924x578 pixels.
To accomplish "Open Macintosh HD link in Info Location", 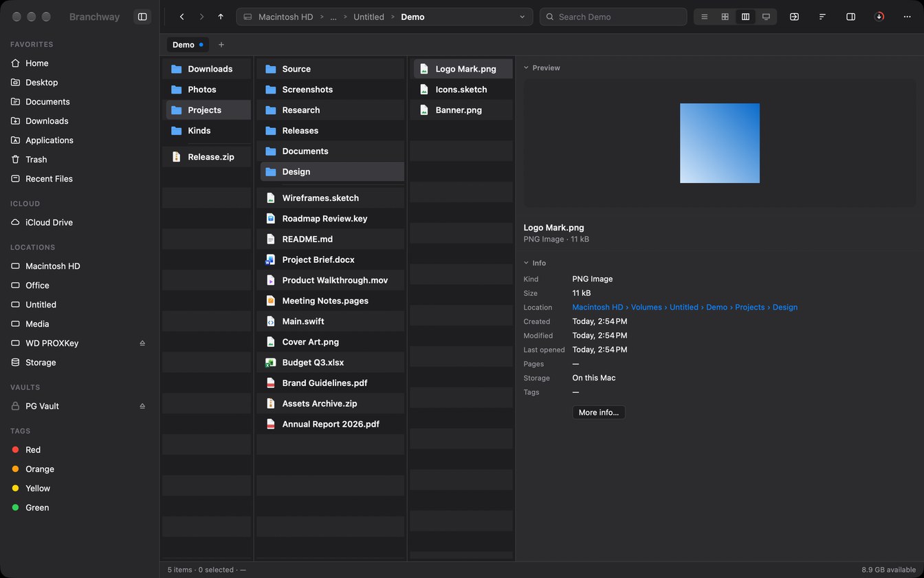I will [x=597, y=308].
